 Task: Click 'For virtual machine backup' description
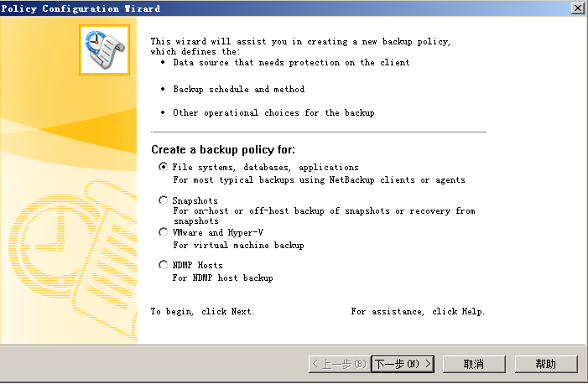(238, 246)
